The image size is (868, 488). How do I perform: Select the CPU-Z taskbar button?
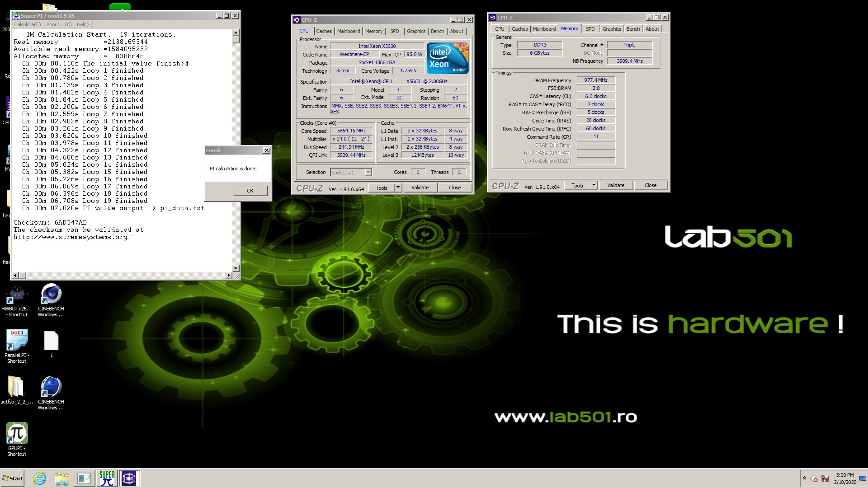tap(129, 479)
